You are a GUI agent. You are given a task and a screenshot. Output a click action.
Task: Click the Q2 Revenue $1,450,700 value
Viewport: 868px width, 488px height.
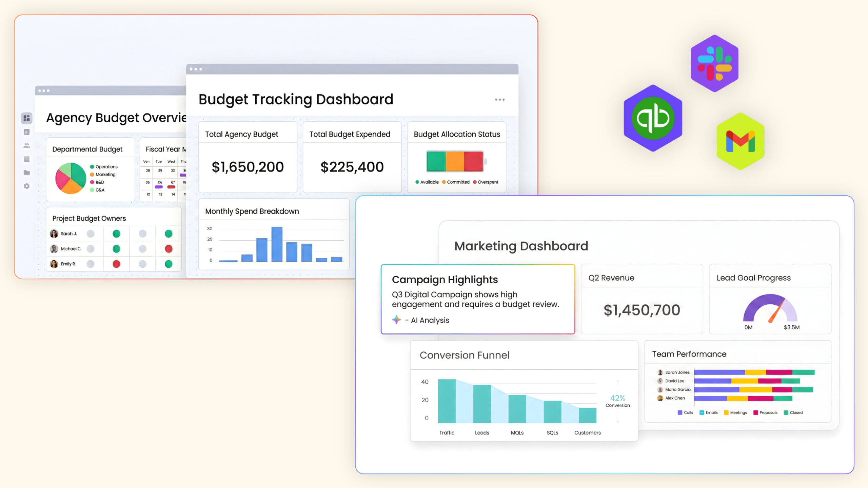[x=642, y=310]
